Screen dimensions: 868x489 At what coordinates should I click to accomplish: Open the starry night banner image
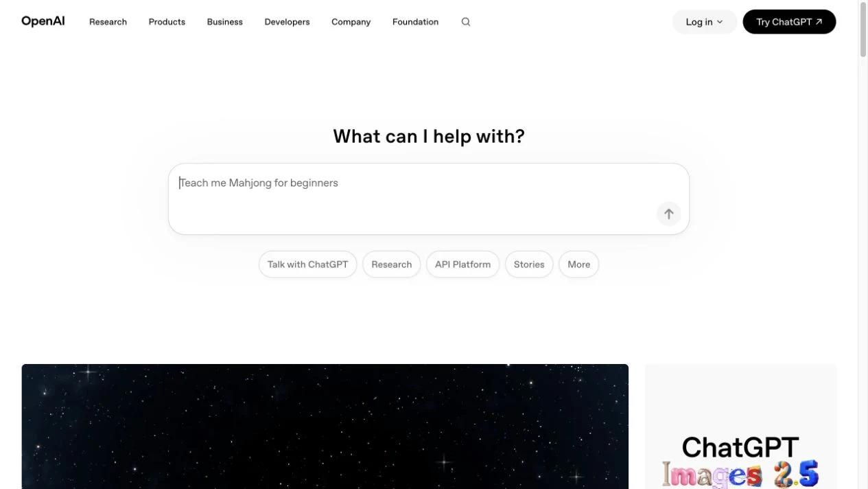[x=325, y=427]
